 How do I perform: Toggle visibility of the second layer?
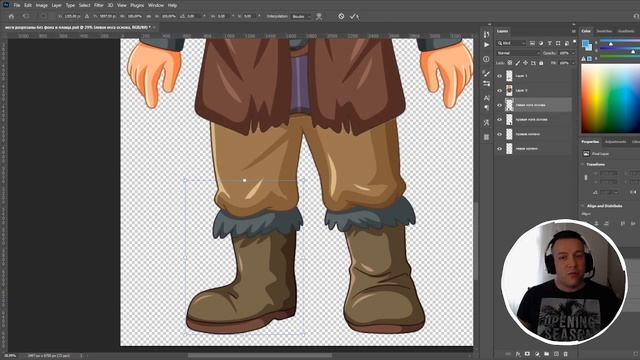coord(499,91)
